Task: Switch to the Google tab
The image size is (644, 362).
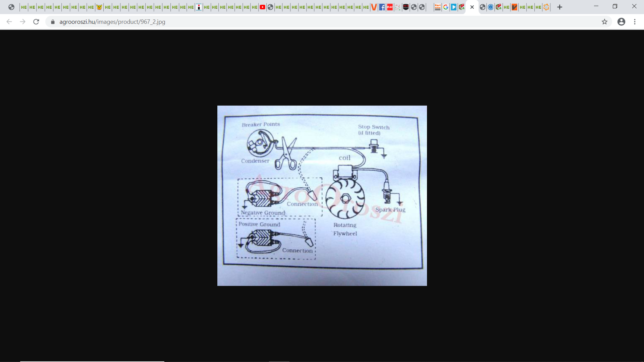Action: coord(445,7)
